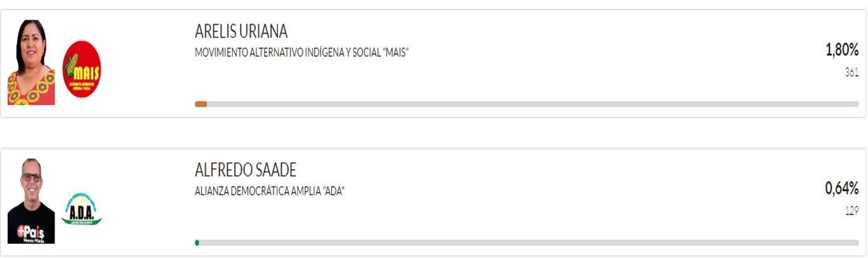Select the Alfredo Saade result card background

click(x=433, y=202)
